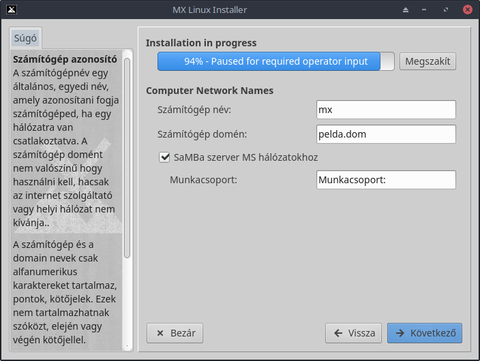Click the SaMBa szerver MS hálózatokhoz label
Viewport: 480px width, 361px height.
click(246, 157)
